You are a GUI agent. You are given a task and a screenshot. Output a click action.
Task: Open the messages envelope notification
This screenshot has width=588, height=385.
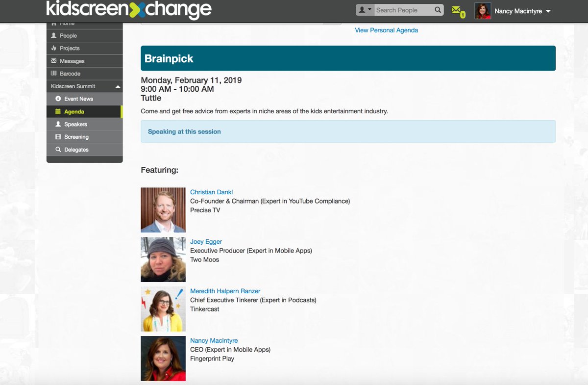click(x=458, y=11)
